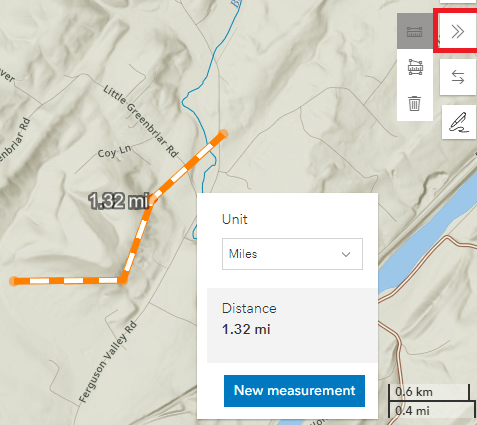Click the 0.4 mi scale bar
Image resolution: width=477 pixels, height=425 pixels.
point(431,410)
